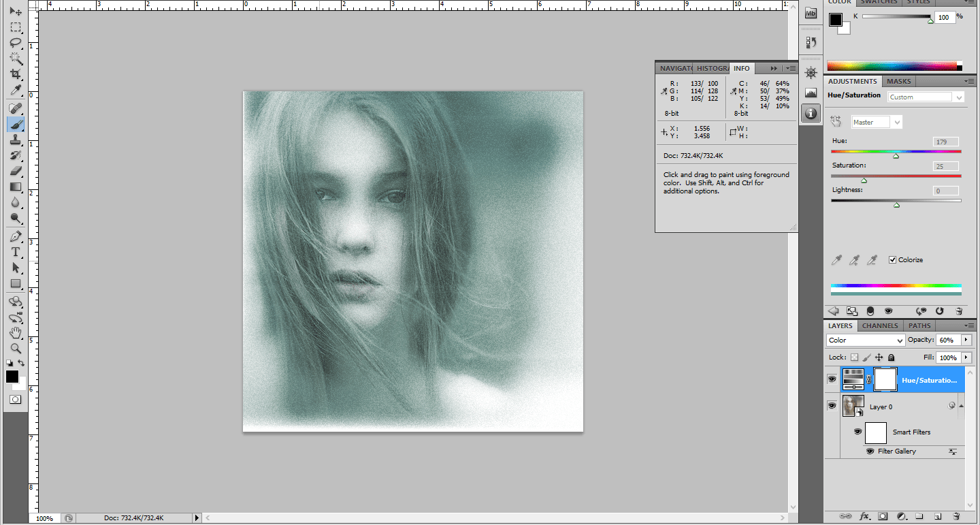Select the Eyedropper tool in toolbox

pos(16,90)
